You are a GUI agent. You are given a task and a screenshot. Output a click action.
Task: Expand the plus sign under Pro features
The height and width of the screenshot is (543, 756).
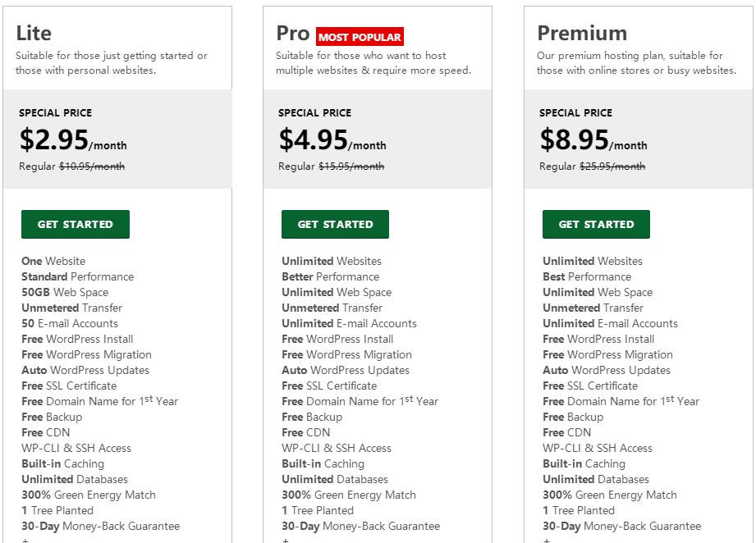tap(286, 540)
